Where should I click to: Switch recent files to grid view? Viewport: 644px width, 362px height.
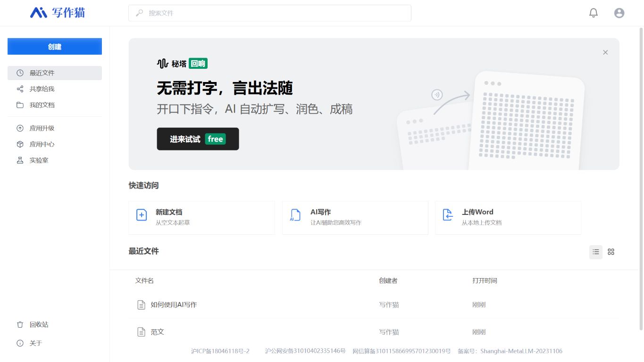(x=611, y=252)
